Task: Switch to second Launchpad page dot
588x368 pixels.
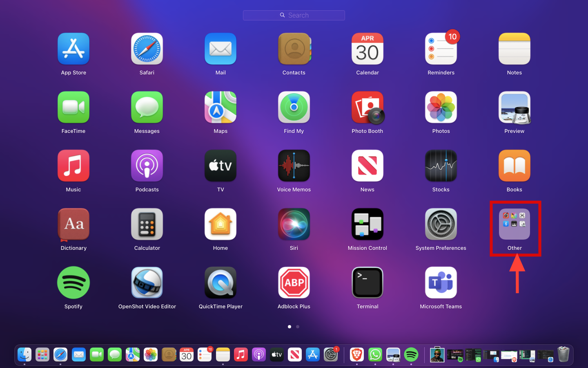Action: pos(298,327)
